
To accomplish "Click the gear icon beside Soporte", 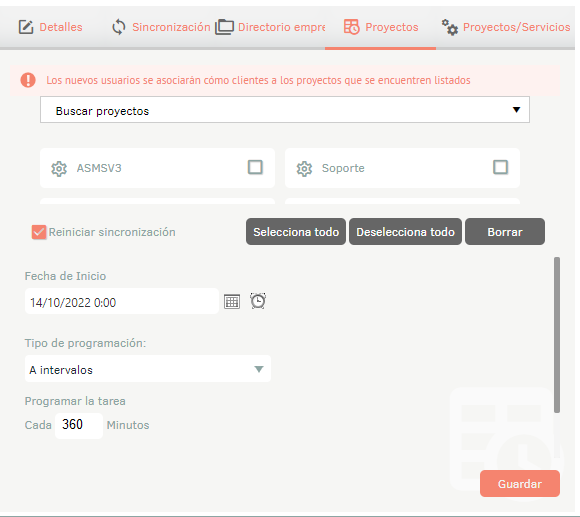I will 304,169.
